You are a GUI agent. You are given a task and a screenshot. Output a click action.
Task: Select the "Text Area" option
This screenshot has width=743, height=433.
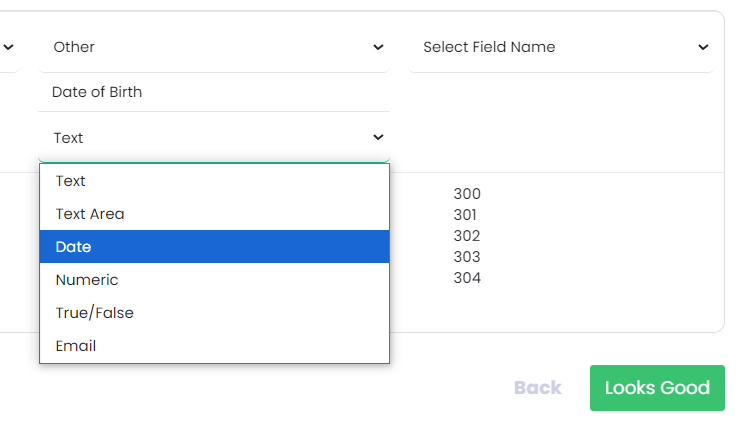tap(90, 214)
